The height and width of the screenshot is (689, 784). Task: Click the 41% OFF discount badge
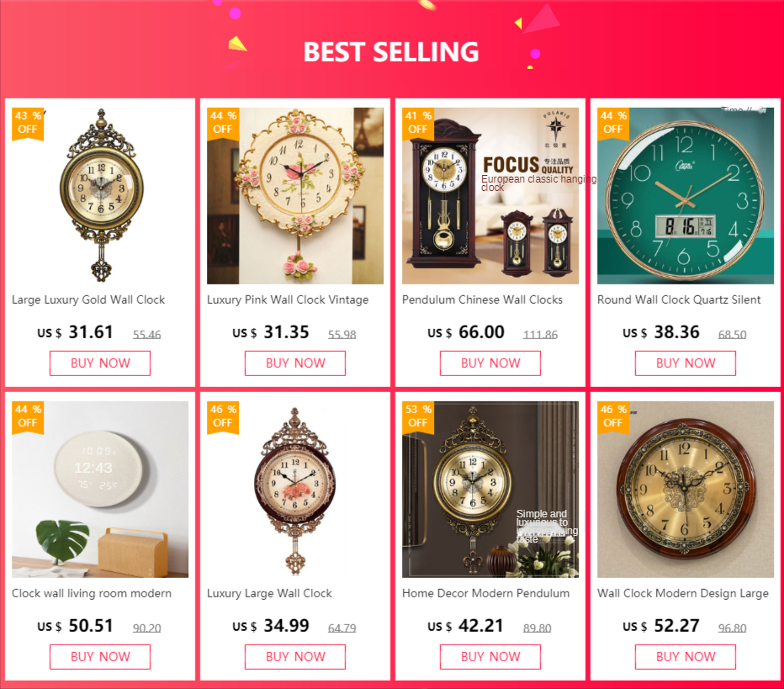pyautogui.click(x=418, y=123)
